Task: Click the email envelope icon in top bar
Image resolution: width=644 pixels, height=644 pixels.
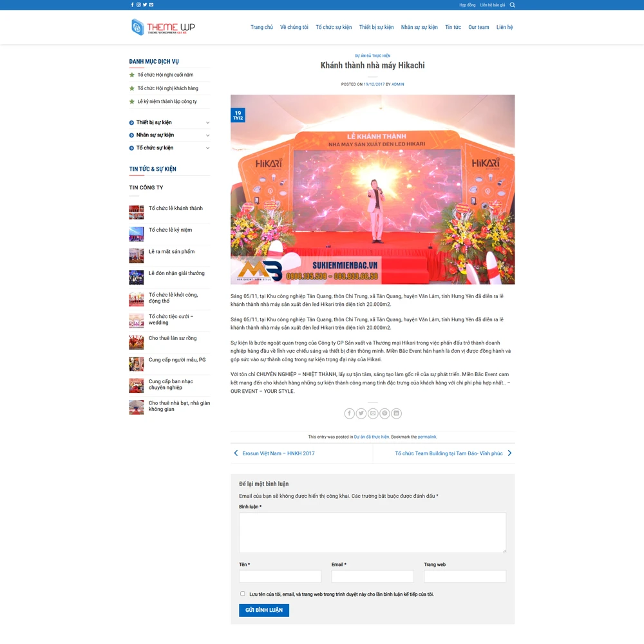Action: (x=151, y=5)
